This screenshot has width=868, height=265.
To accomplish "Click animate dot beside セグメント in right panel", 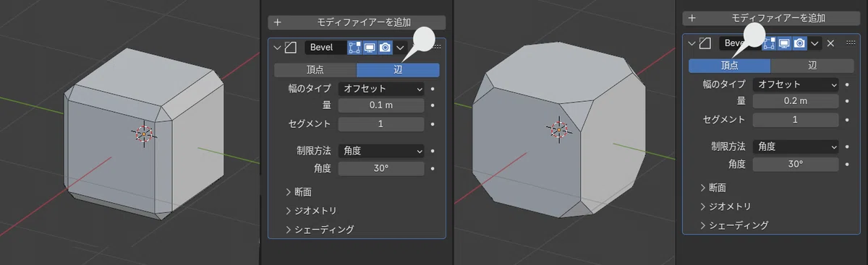I will pyautogui.click(x=847, y=119).
